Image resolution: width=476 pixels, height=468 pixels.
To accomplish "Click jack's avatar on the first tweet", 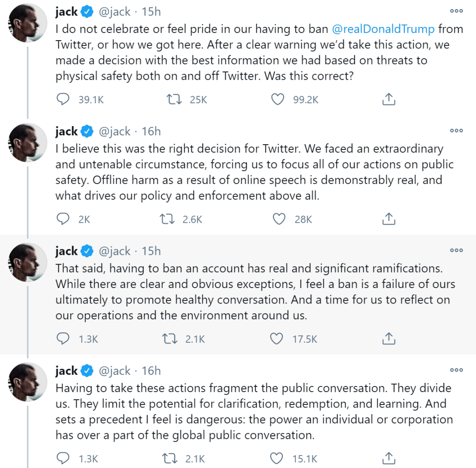I will (x=28, y=23).
